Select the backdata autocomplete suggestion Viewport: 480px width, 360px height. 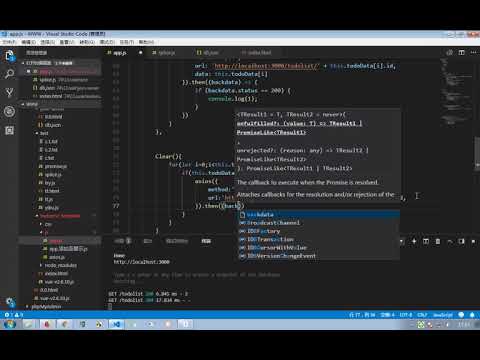tap(319, 214)
